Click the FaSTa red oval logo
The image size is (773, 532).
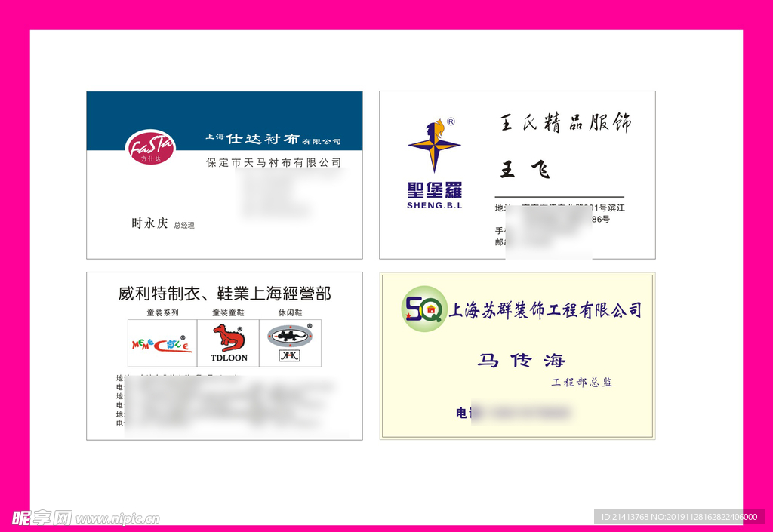[x=151, y=147]
